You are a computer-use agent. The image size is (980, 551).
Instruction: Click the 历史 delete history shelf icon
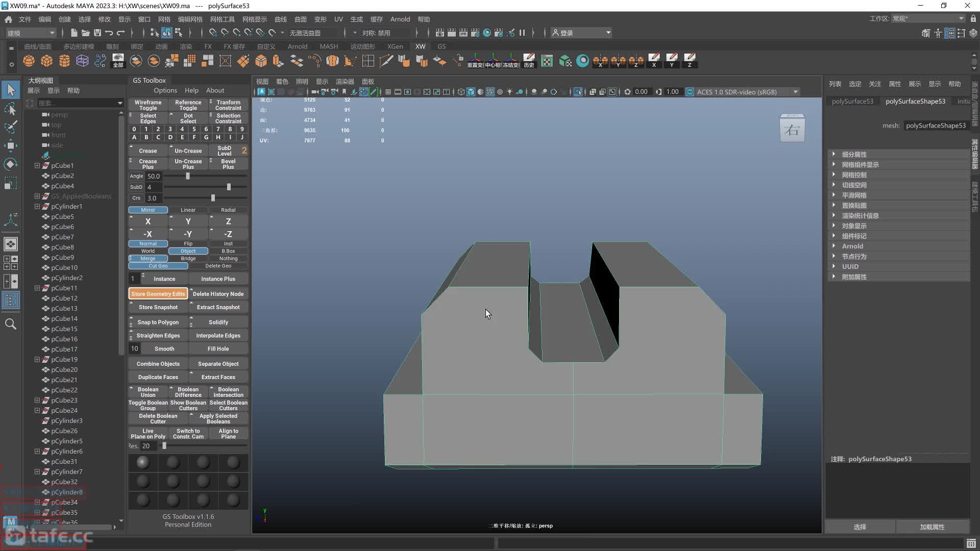tap(529, 61)
